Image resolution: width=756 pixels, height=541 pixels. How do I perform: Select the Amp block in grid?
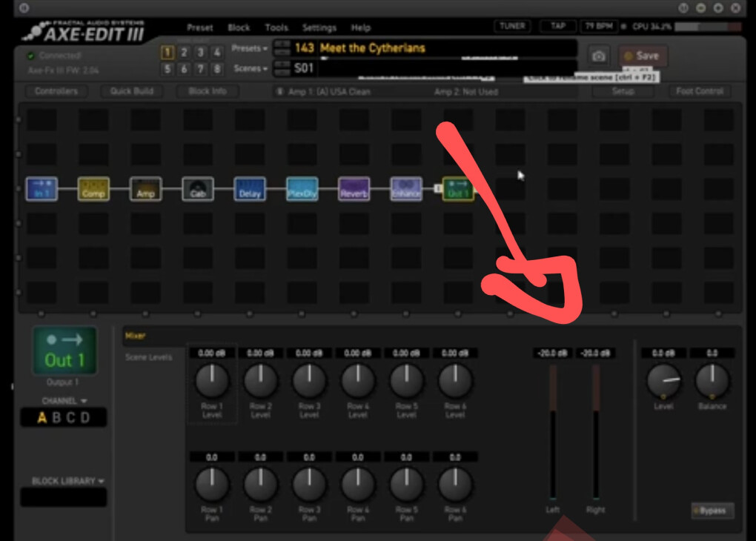[x=145, y=189]
